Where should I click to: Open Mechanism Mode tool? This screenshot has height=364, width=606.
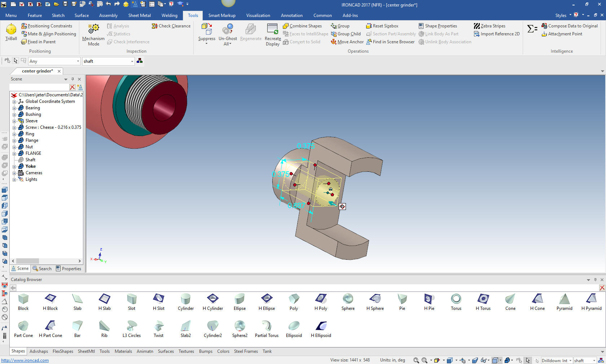click(x=93, y=34)
